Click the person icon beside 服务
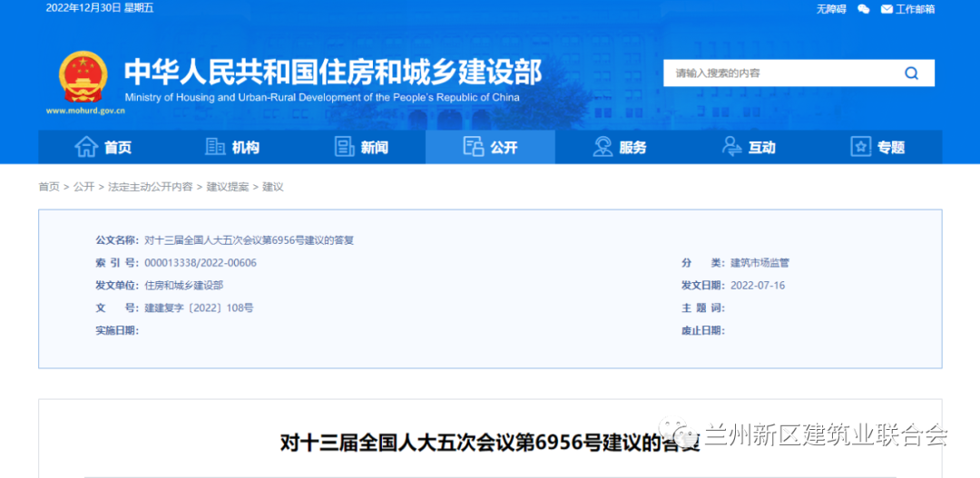The width and height of the screenshot is (980, 478). [x=603, y=148]
